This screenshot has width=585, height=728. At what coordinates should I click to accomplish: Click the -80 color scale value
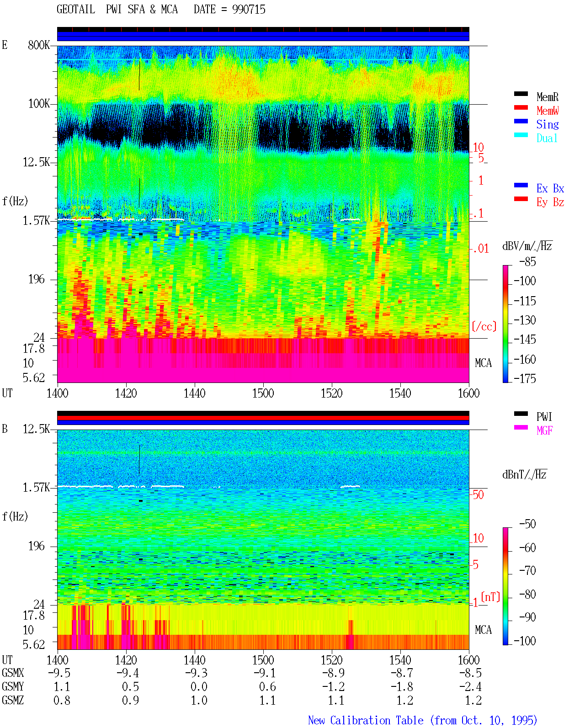528,594
